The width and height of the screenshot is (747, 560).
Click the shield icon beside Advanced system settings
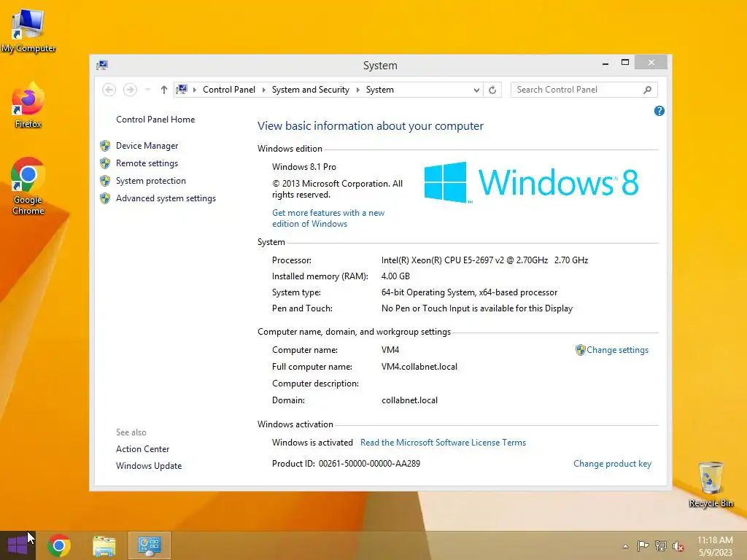105,198
